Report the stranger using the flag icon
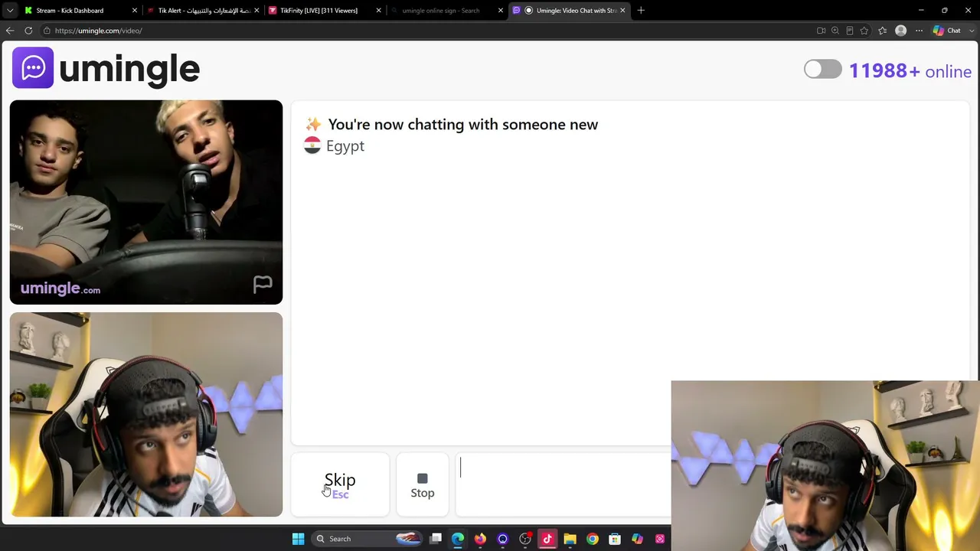The width and height of the screenshot is (980, 551). pos(263,285)
